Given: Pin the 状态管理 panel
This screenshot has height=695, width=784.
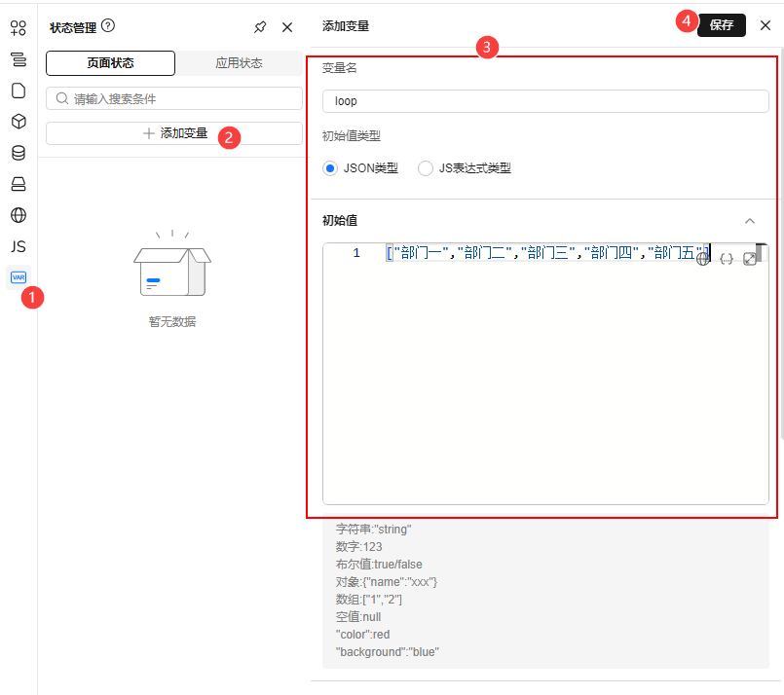Looking at the screenshot, I should pos(260,27).
